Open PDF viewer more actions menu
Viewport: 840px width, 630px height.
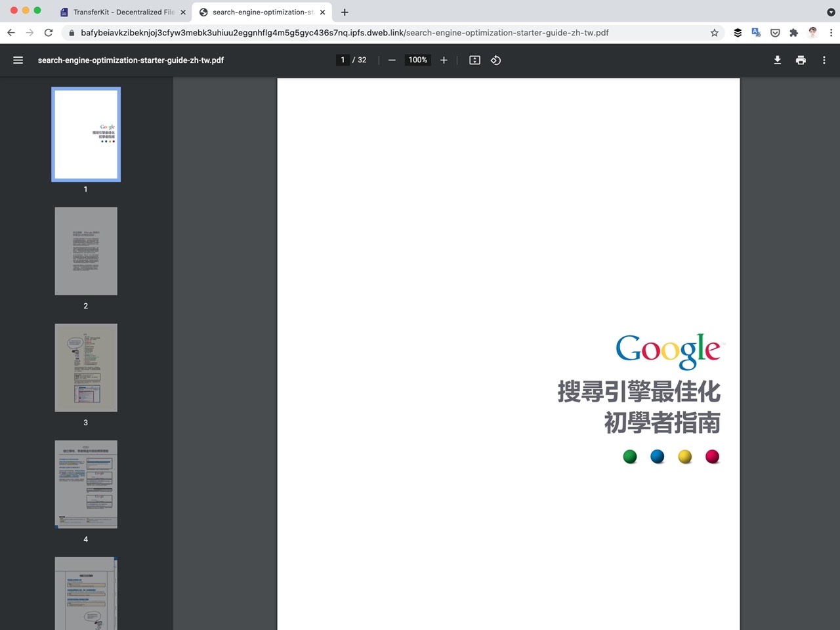pyautogui.click(x=824, y=60)
